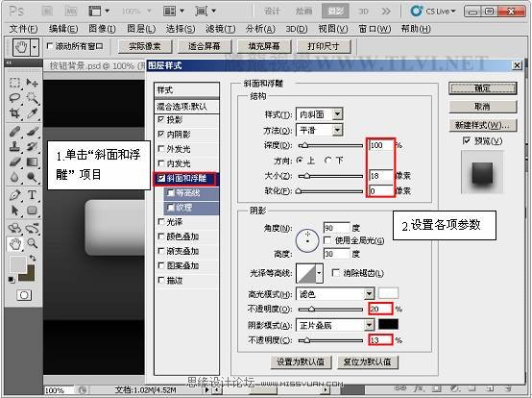532x398 pixels.
Task: Enable the 描边 stroke checkbox
Action: point(161,280)
